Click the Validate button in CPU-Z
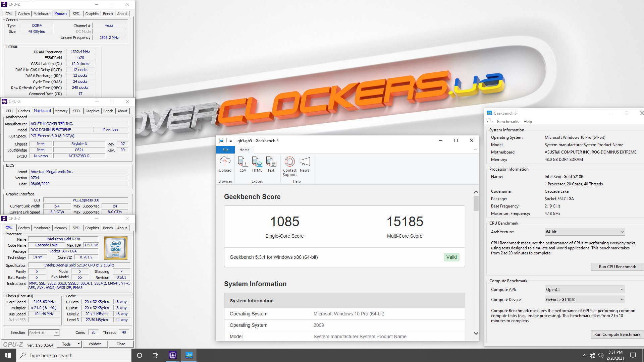Screen dimensions: 644x362 95,344
